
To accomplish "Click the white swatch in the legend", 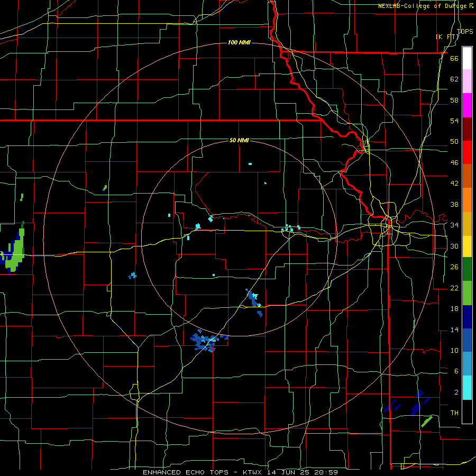I will (x=467, y=58).
